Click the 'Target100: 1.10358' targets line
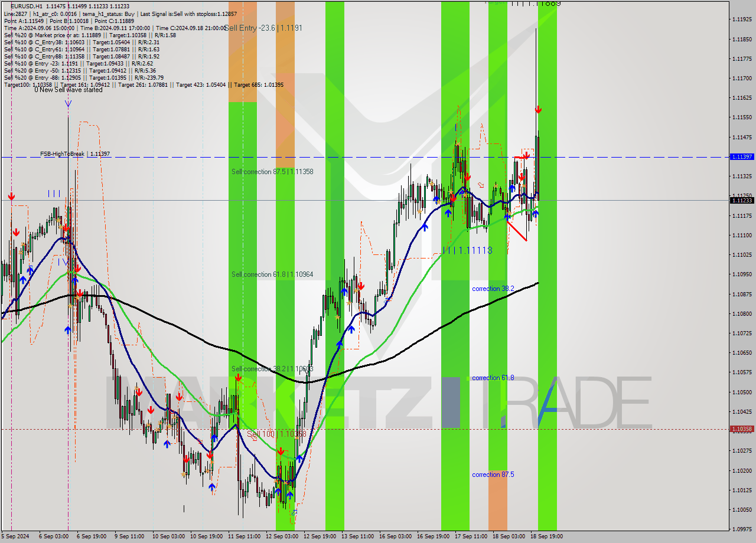 tap(144, 84)
